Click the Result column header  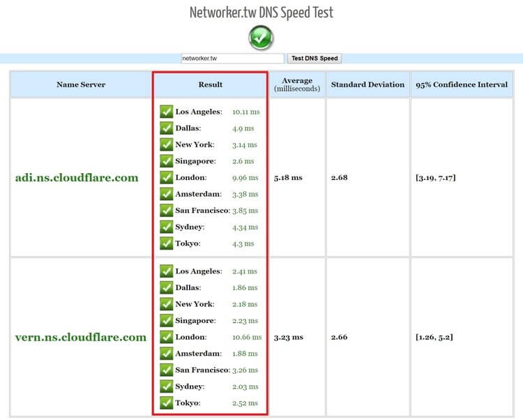pyautogui.click(x=211, y=84)
